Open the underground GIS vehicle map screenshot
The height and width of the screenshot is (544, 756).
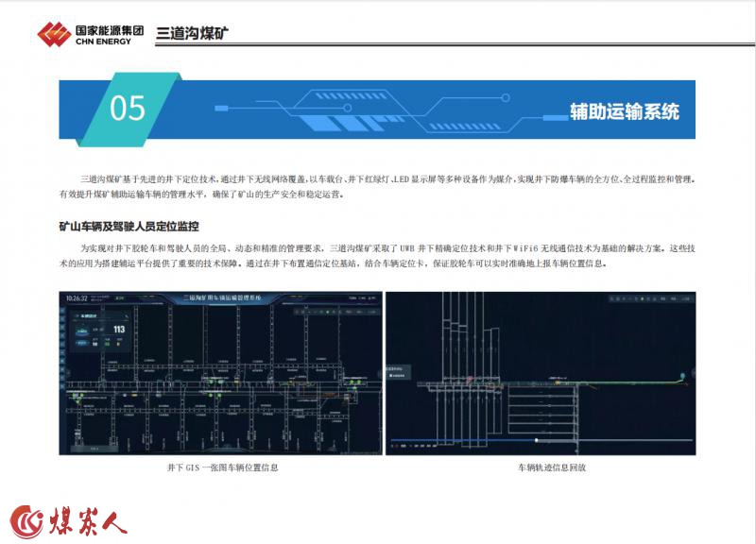(x=221, y=373)
